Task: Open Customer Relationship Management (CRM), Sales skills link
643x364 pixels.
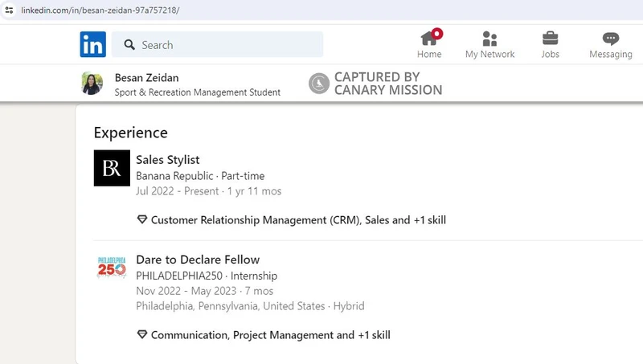Action: tap(298, 220)
